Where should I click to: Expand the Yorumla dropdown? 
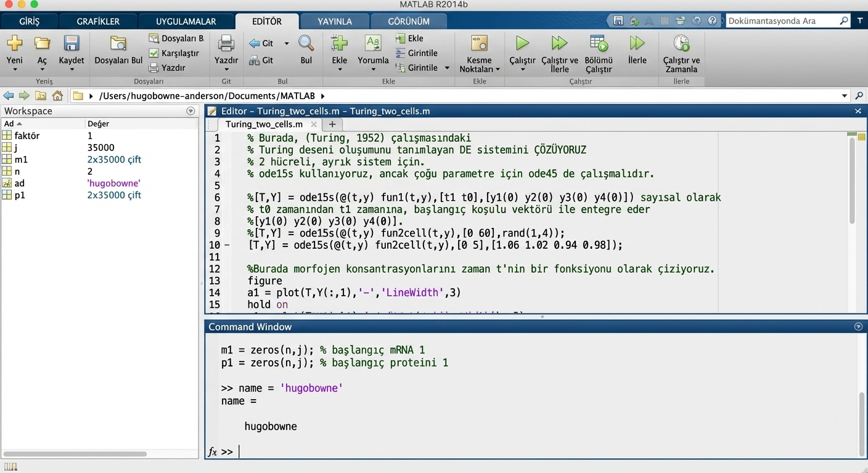pos(373,69)
